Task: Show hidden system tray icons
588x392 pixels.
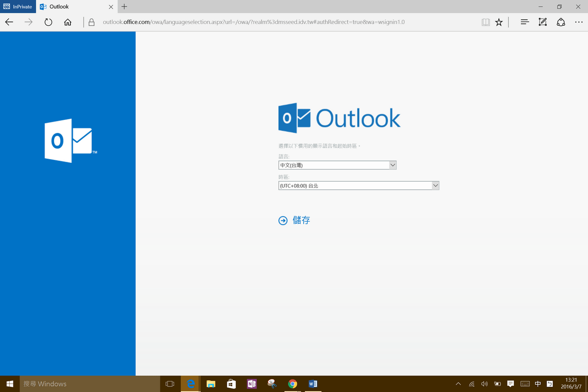Action: (458, 384)
